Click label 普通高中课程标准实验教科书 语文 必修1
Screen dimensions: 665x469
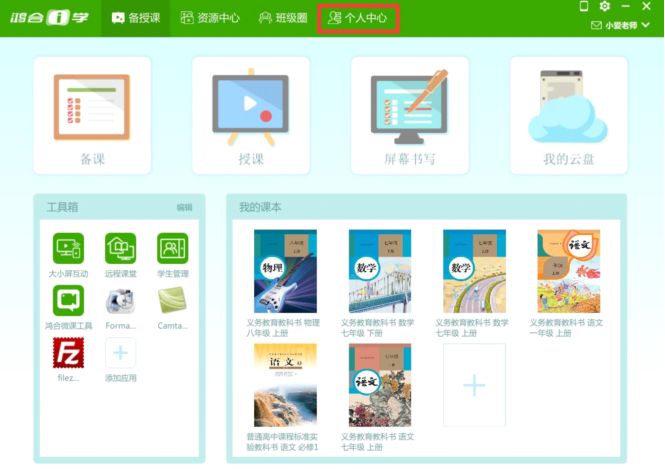click(282, 442)
